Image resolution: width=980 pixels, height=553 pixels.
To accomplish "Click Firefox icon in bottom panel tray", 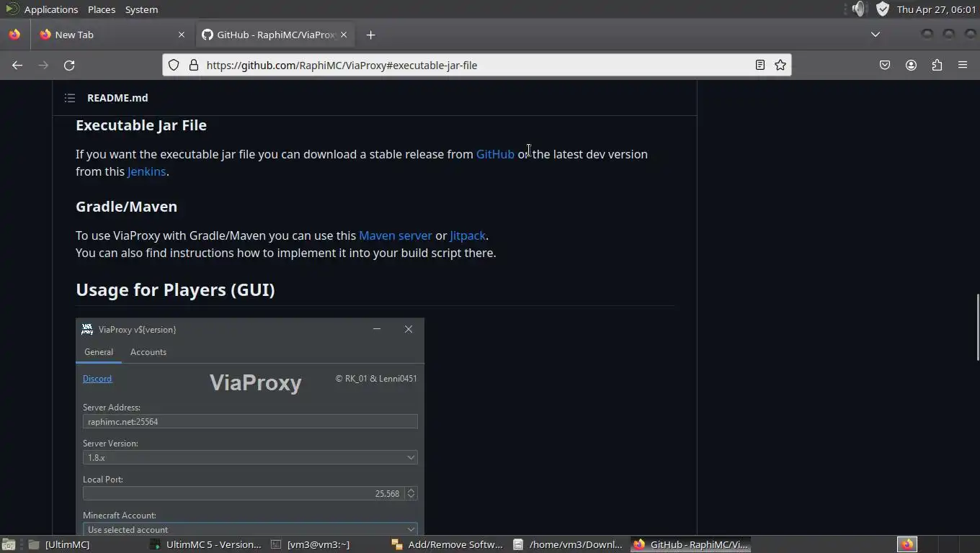I will pyautogui.click(x=906, y=544).
